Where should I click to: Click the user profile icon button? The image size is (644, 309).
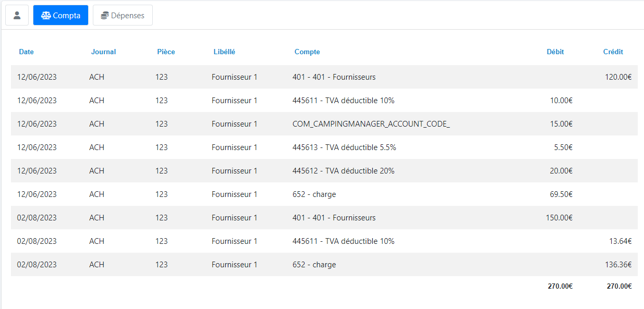pos(17,15)
